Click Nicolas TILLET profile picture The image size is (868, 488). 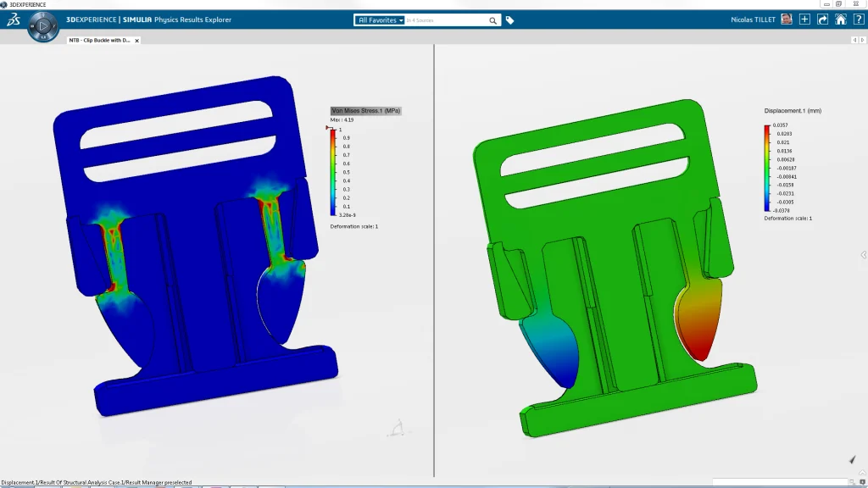(787, 19)
